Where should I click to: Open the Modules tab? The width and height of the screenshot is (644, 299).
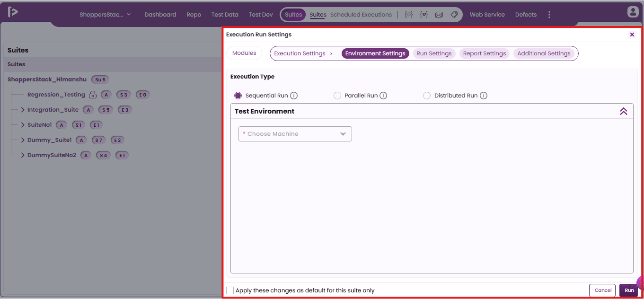(244, 53)
